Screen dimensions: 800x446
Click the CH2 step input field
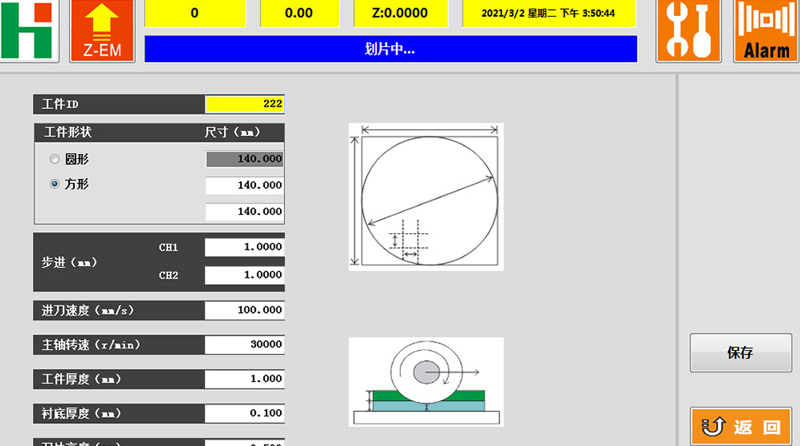pyautogui.click(x=245, y=275)
